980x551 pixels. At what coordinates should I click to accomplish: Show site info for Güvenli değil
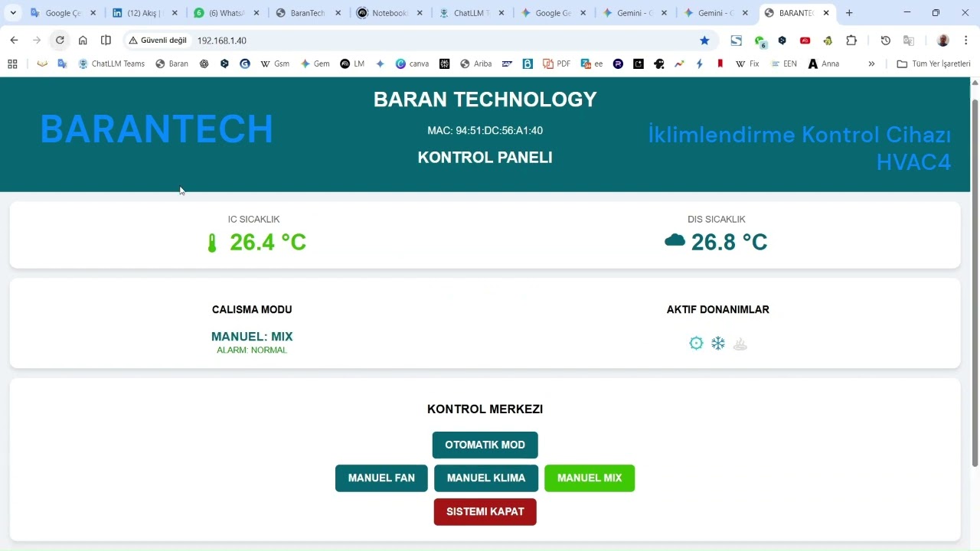[158, 41]
